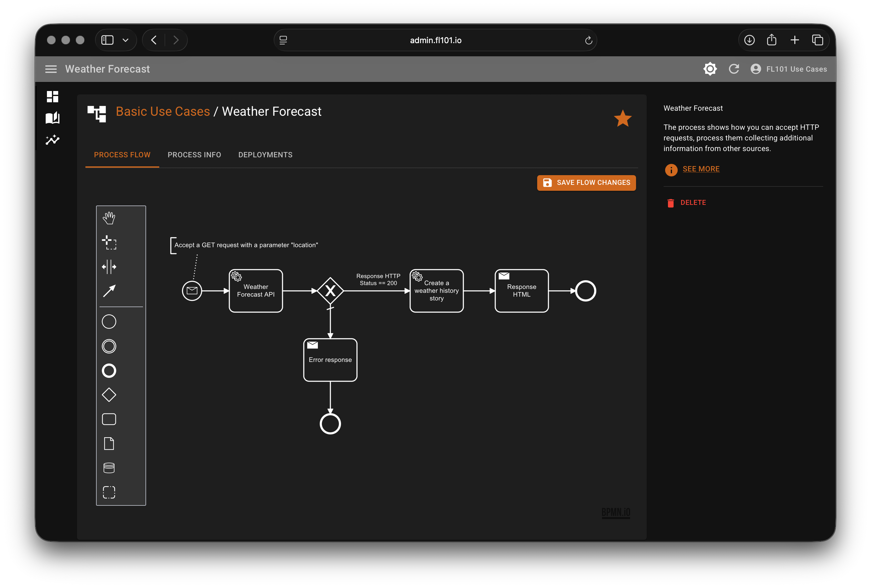
Task: Create a start event using the circle icon
Action: point(109,321)
